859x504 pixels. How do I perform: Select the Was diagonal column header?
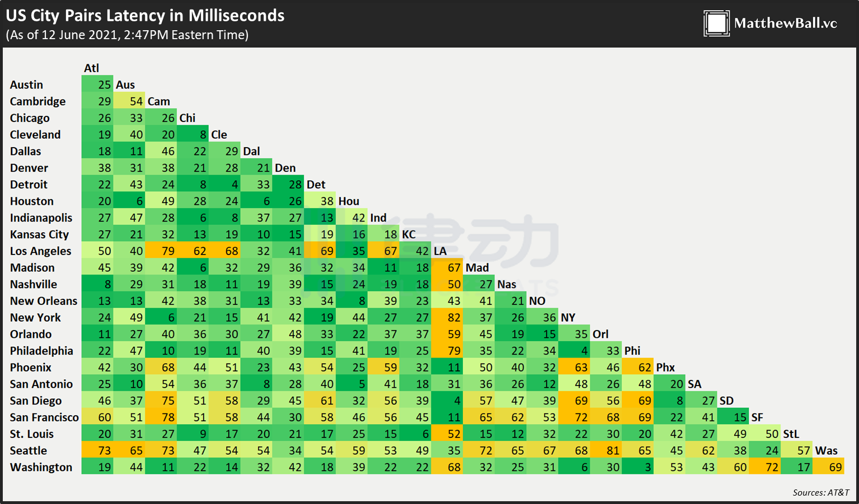click(x=827, y=450)
